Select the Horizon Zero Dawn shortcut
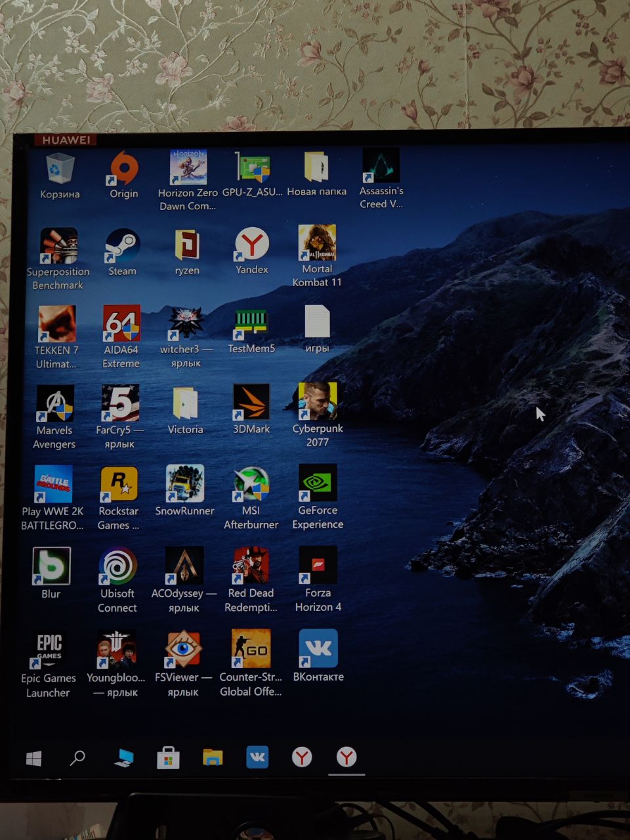This screenshot has width=630, height=840. click(188, 167)
